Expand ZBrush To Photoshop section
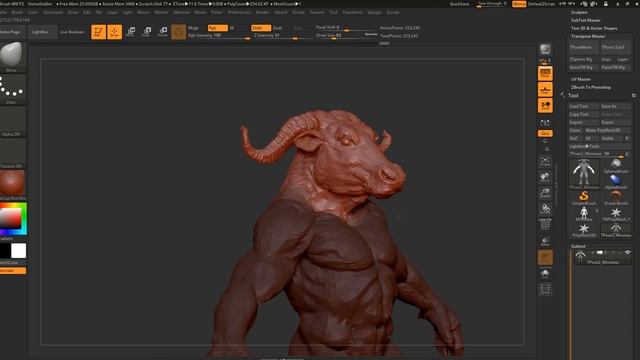640x360 pixels. (x=591, y=87)
